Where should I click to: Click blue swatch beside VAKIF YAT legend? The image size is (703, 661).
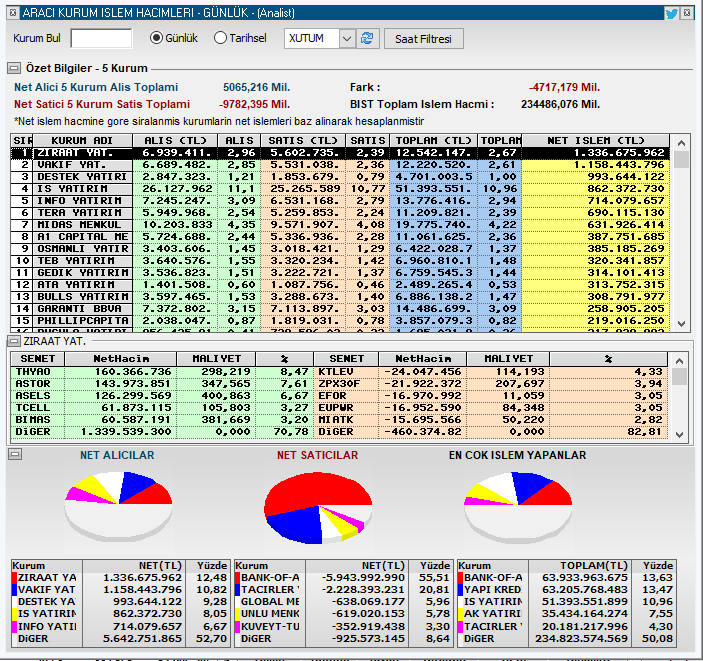[14, 590]
